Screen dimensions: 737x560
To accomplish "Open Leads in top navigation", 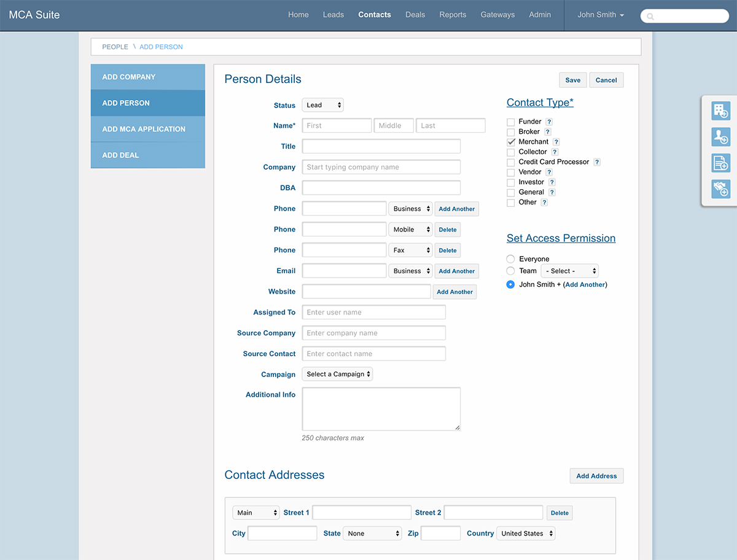I will point(333,15).
